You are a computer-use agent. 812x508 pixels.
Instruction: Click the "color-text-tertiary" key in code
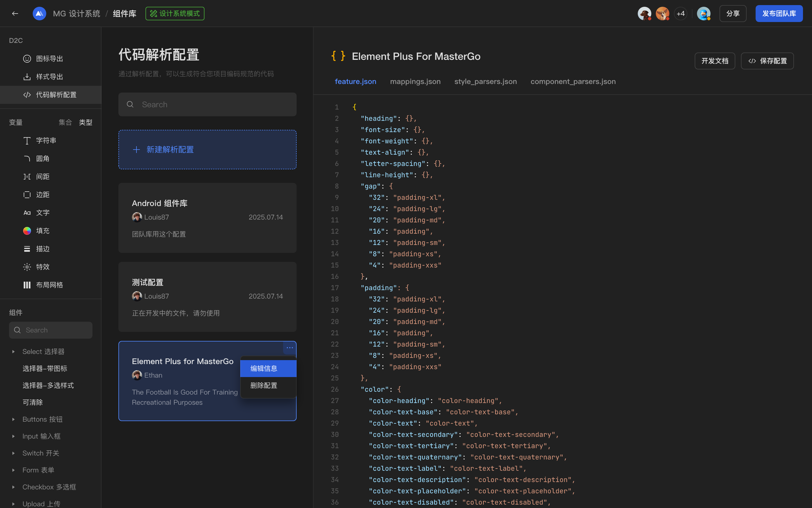point(411,446)
